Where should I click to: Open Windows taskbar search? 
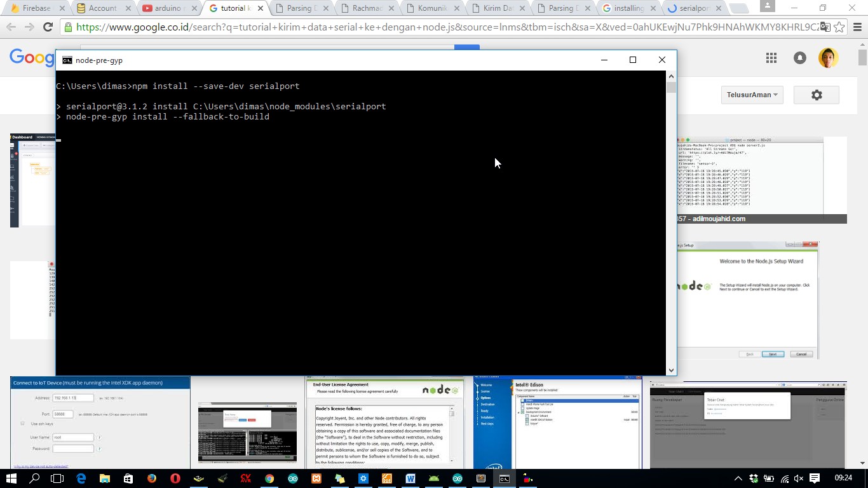(x=35, y=478)
